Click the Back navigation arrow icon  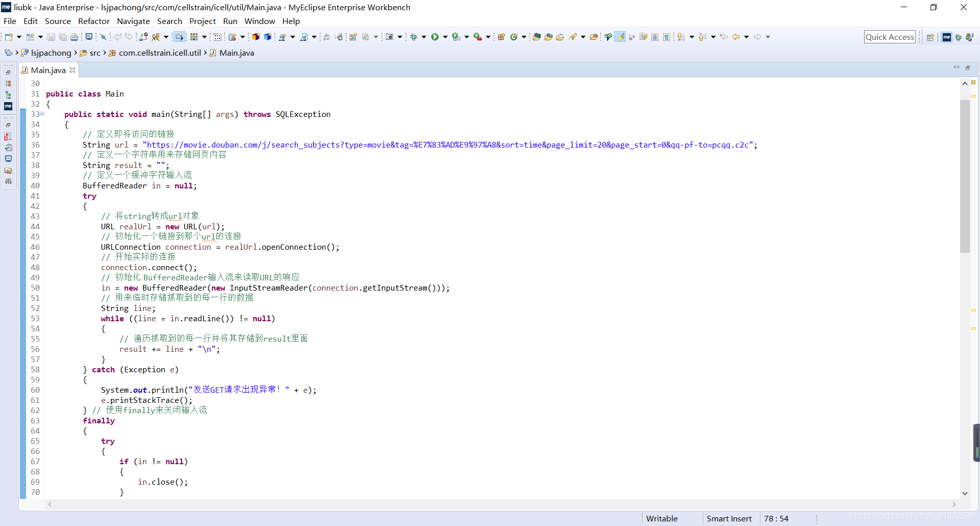click(736, 37)
